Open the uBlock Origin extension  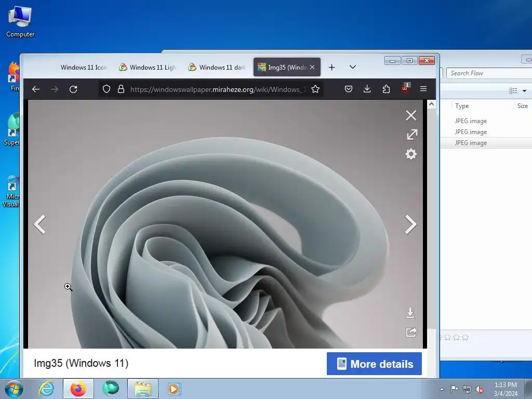(405, 88)
